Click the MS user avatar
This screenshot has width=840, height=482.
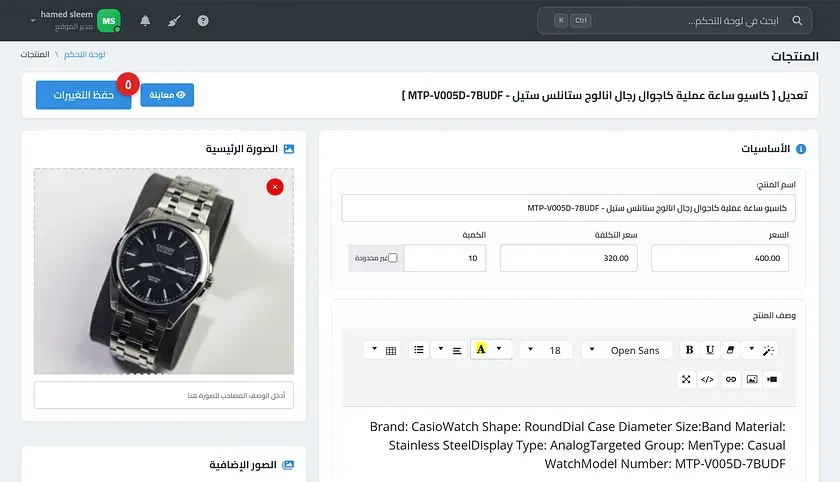pos(109,21)
